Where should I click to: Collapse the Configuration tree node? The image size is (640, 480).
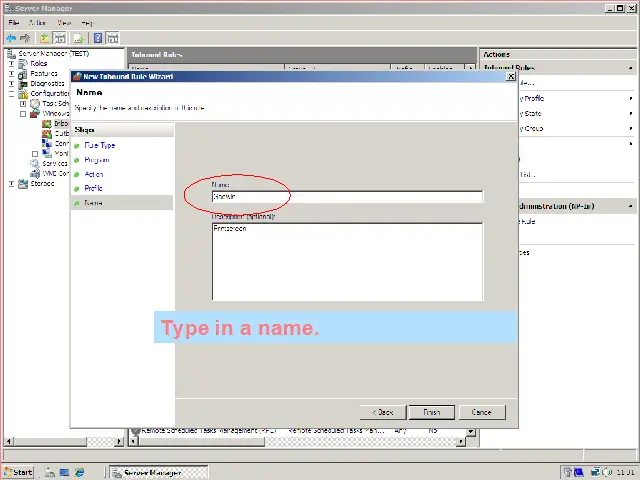click(12, 94)
